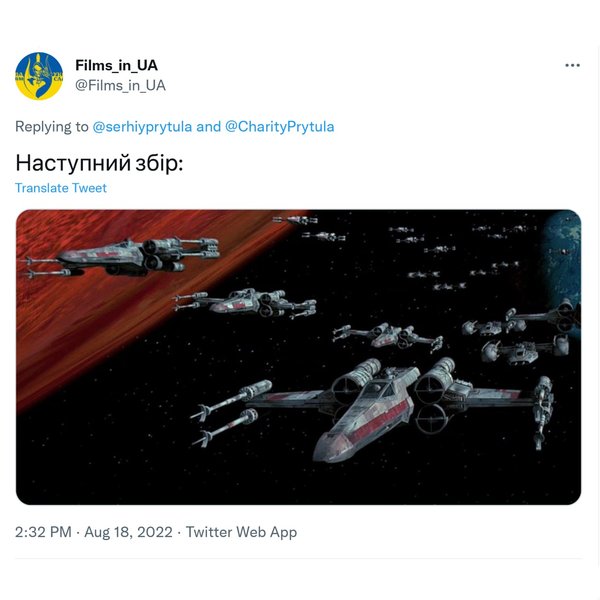Click the Aug 18, 2022 date

(128, 532)
